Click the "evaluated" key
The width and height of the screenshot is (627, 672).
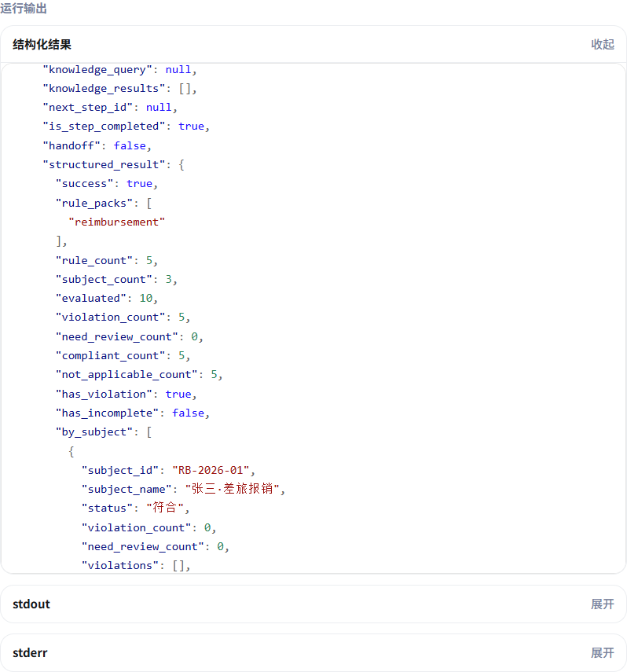point(91,299)
